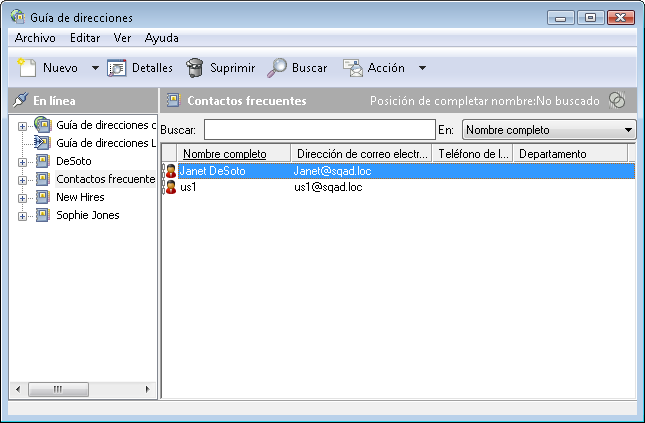Click the Sophie Jones book icon
645x423 pixels.
click(43, 215)
